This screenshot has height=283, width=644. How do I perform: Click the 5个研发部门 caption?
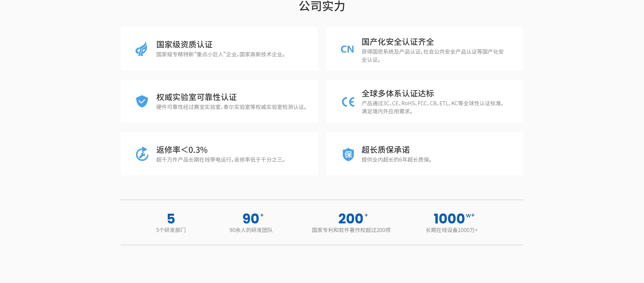pos(171,230)
